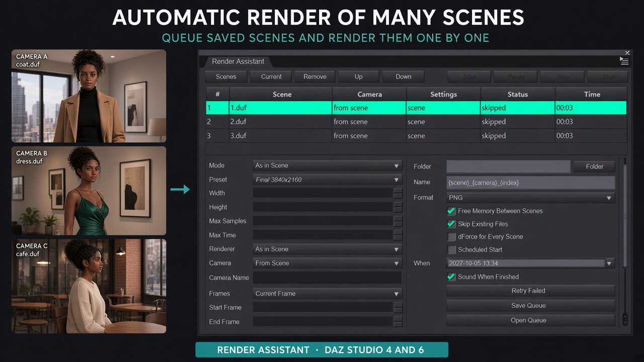Close the Render Assistant pane
Viewport: 644px width, 362px height.
pyautogui.click(x=627, y=53)
